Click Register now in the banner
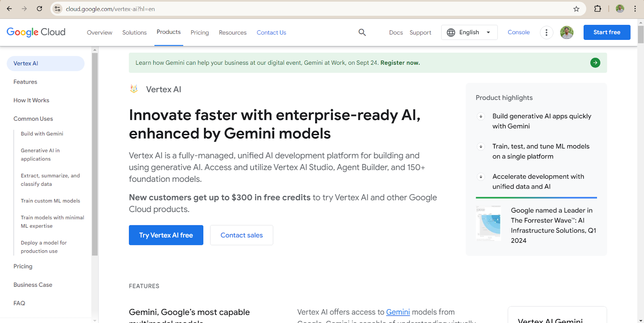Image resolution: width=644 pixels, height=323 pixels. tap(400, 63)
